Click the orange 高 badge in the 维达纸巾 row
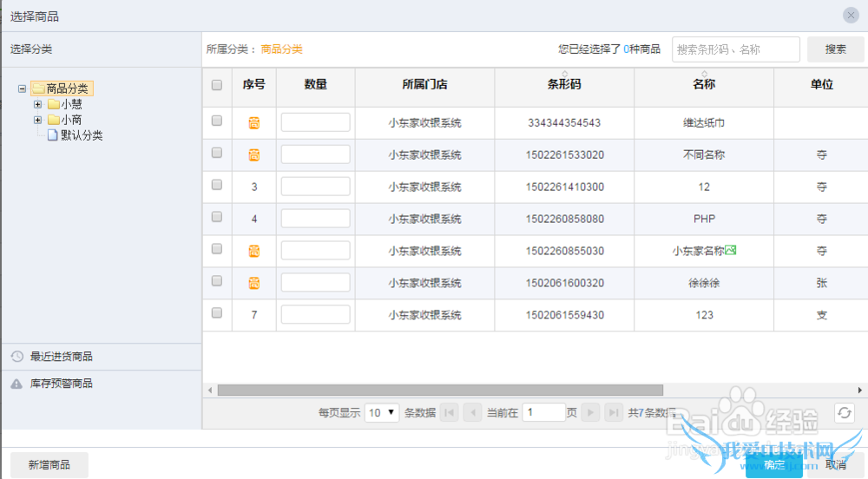868x479 pixels. point(254,123)
